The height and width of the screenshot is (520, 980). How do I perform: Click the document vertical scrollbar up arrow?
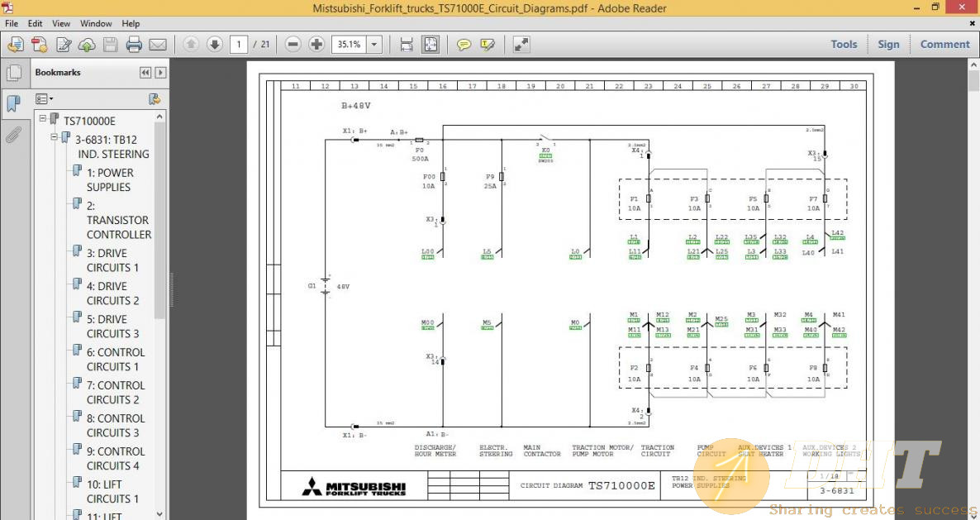click(x=973, y=65)
